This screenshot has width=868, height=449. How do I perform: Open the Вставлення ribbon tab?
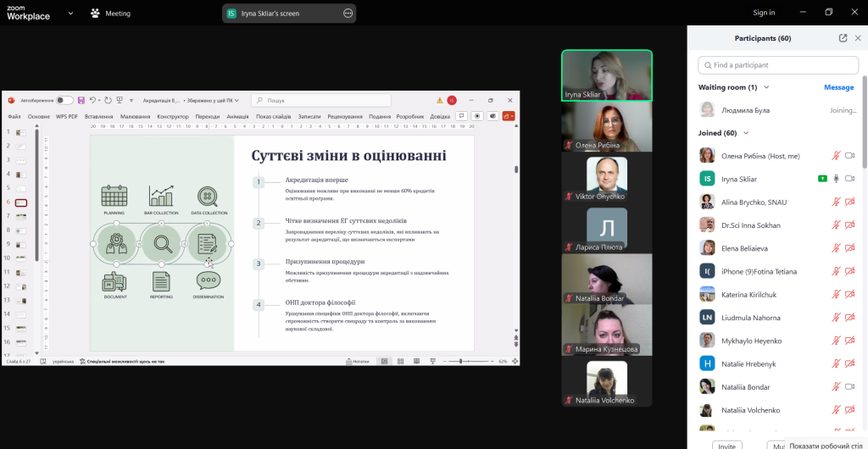click(98, 116)
